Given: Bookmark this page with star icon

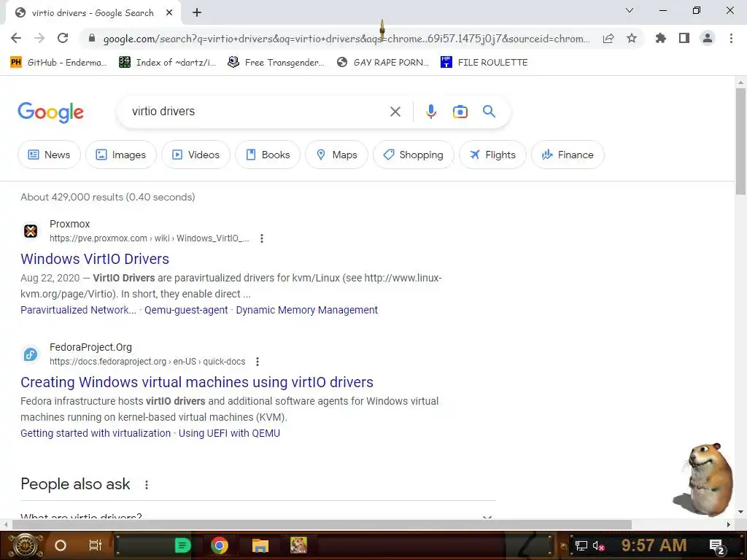Looking at the screenshot, I should click(x=632, y=38).
